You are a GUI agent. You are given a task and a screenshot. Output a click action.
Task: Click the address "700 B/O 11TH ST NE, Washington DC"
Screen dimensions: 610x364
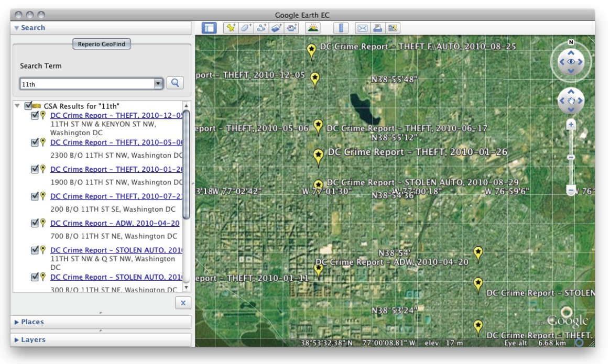(114, 236)
